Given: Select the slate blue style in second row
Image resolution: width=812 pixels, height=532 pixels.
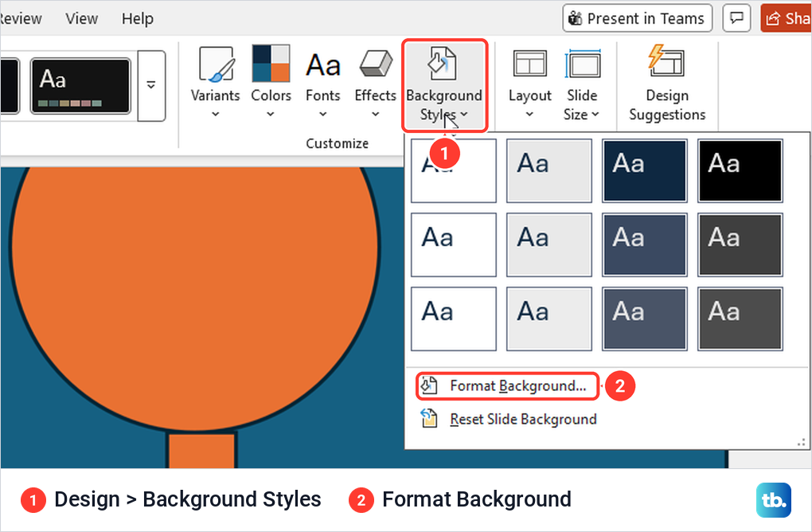Looking at the screenshot, I should click(645, 244).
